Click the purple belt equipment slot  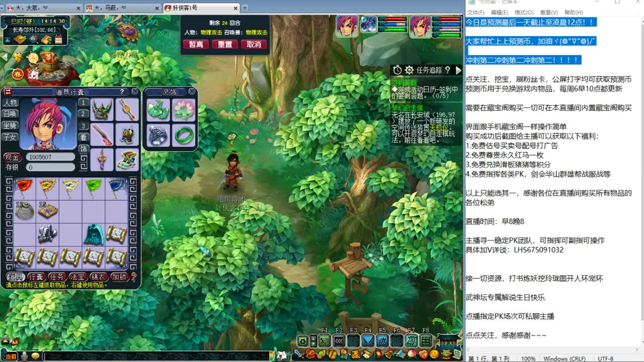(x=102, y=159)
